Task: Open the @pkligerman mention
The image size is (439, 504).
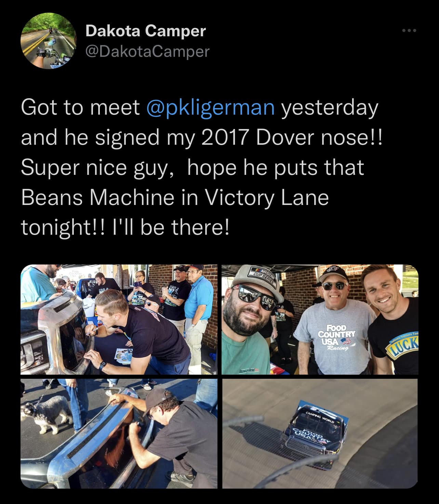Action: (211, 107)
